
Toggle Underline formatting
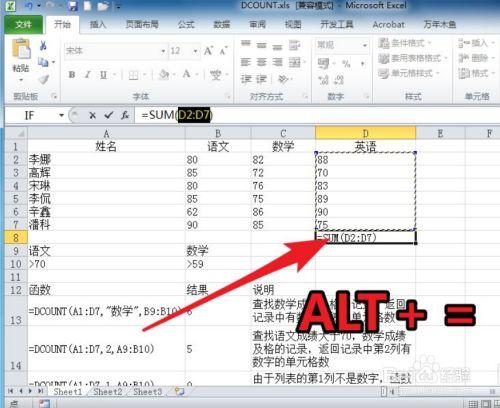point(103,75)
